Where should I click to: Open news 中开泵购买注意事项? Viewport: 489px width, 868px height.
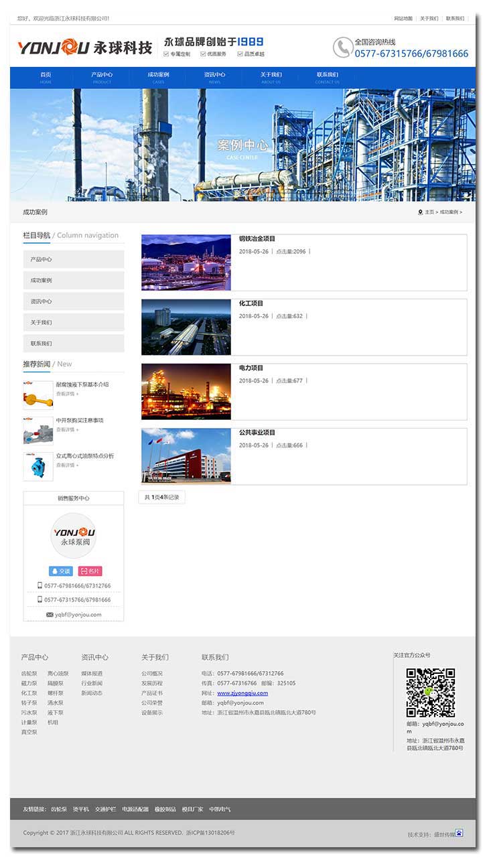click(80, 421)
